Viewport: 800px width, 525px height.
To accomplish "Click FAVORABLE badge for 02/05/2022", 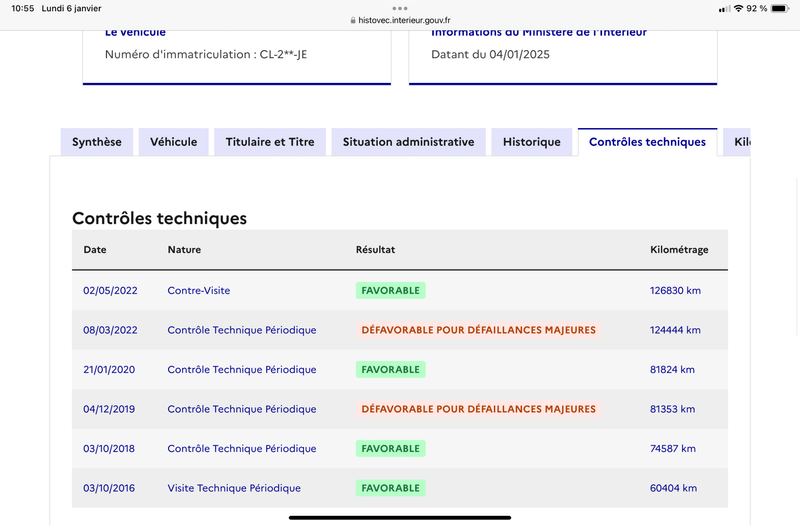I will pos(391,290).
